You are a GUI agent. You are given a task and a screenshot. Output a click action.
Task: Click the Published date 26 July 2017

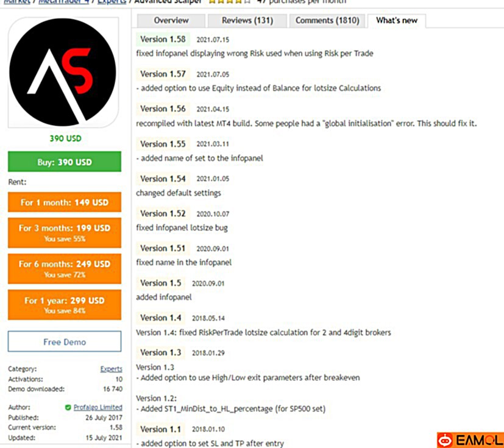104,418
